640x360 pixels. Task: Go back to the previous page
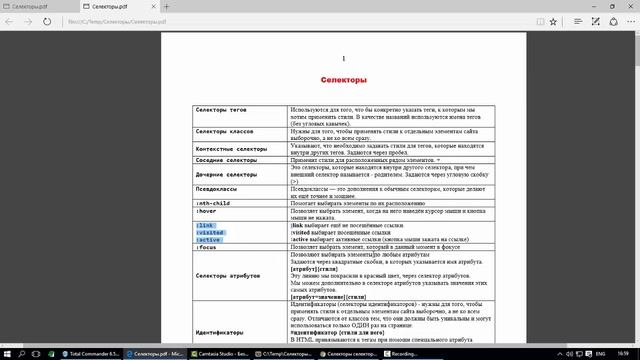[x=9, y=22]
